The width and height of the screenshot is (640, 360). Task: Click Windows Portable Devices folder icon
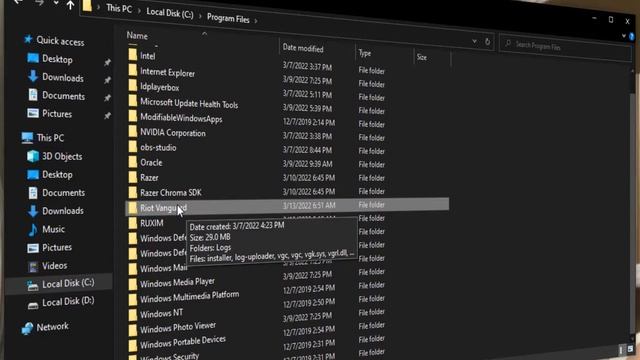(x=133, y=345)
